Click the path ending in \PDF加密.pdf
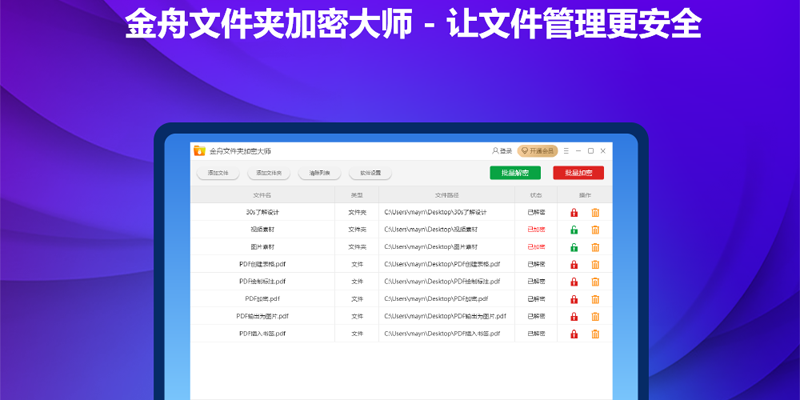 [436, 299]
